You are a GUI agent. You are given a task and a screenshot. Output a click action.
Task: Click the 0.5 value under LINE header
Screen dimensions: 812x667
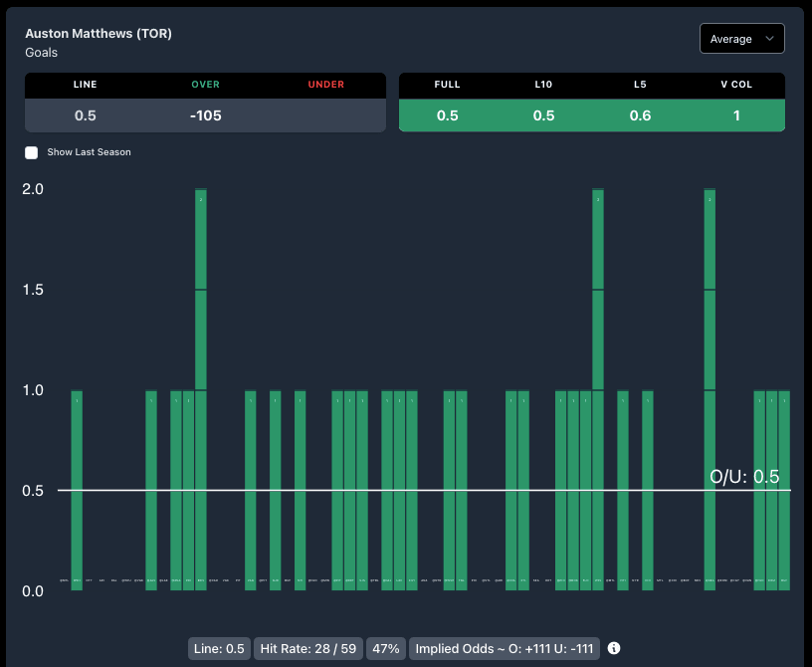[x=86, y=115]
